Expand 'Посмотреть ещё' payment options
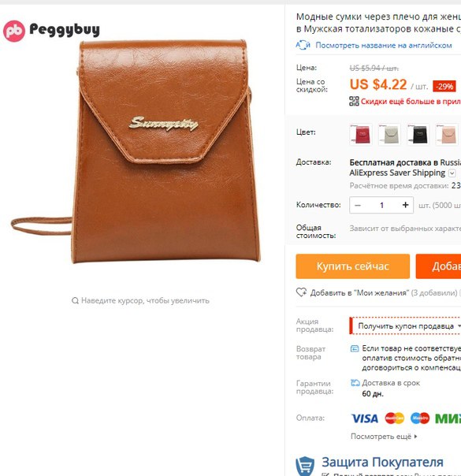 [384, 437]
